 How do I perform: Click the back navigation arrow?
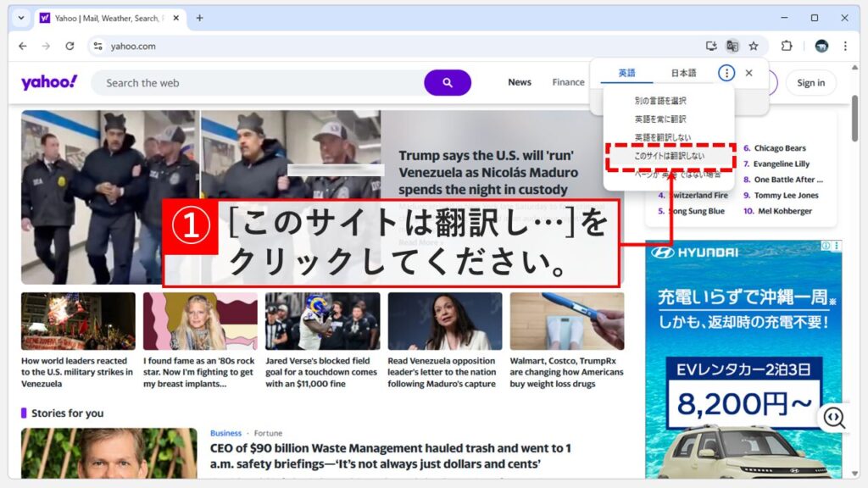pyautogui.click(x=23, y=46)
